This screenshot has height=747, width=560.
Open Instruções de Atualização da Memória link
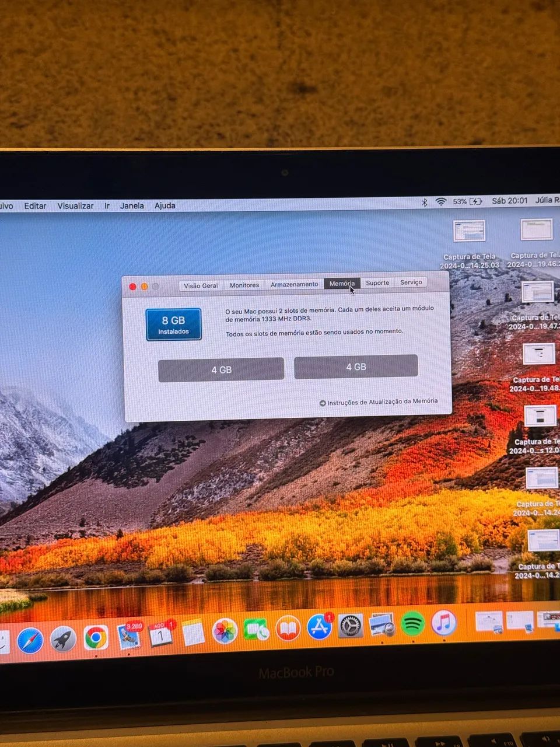click(382, 402)
